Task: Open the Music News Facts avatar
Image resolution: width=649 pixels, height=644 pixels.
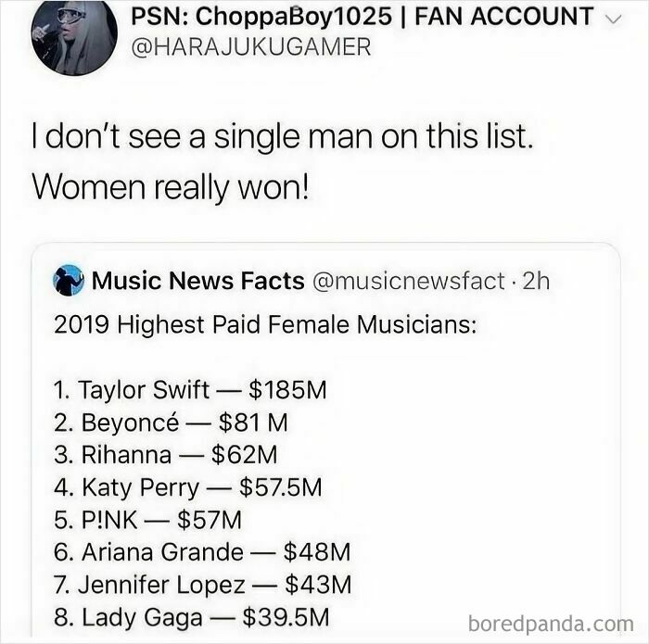Action: click(x=69, y=281)
